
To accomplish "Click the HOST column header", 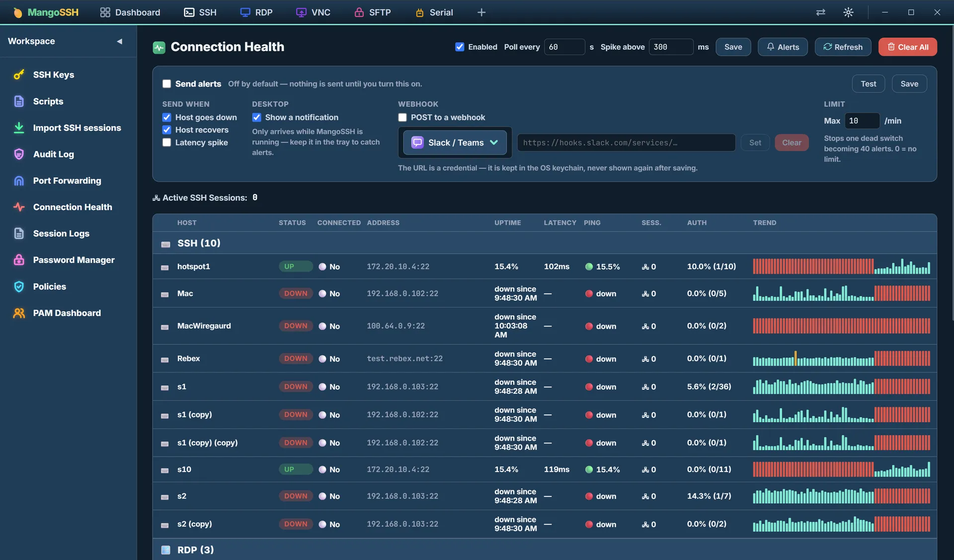I will tap(187, 223).
